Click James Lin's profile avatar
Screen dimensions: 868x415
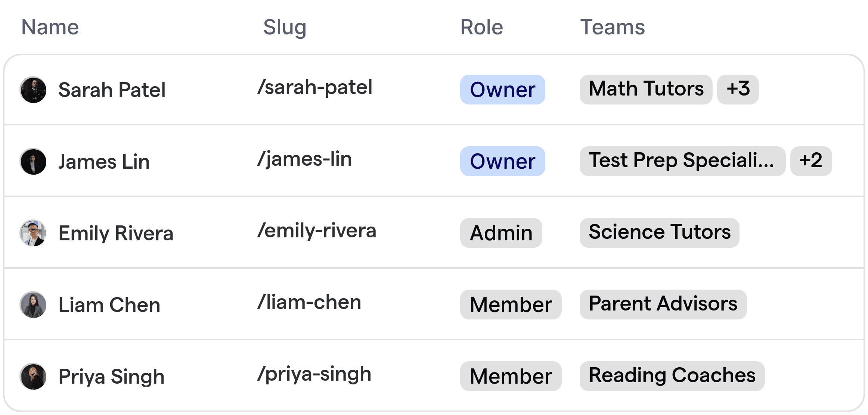click(x=33, y=162)
